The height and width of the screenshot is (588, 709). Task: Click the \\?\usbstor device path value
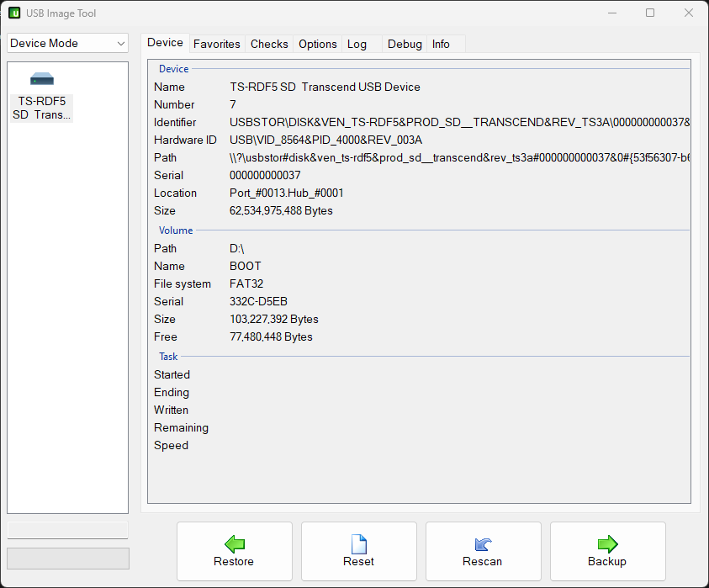point(459,157)
